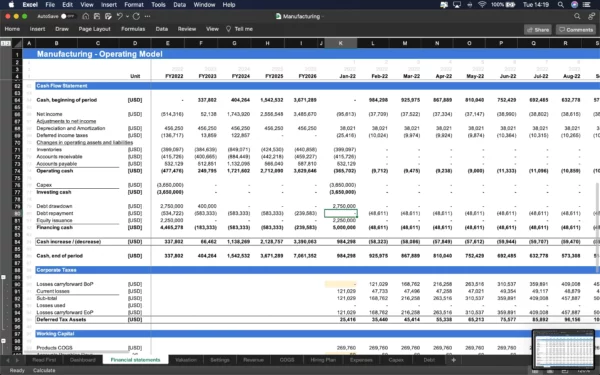Click the 'Operating cash' row label
The image size is (600, 375).
pos(55,171)
